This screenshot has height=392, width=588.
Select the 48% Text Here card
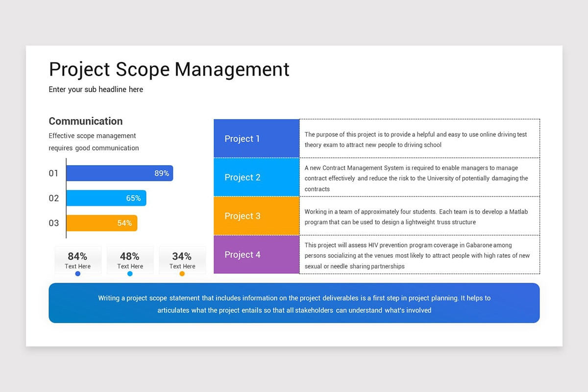pos(130,260)
